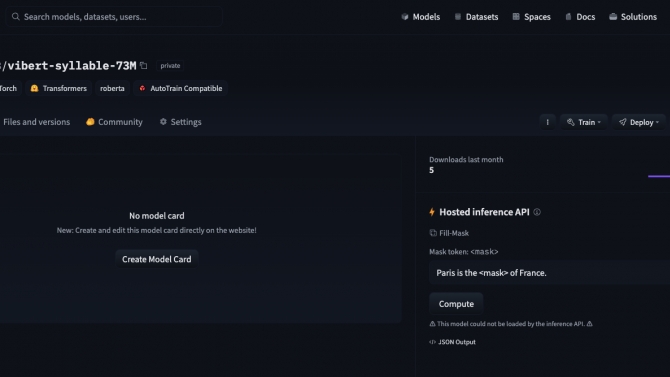The height and width of the screenshot is (377, 670).
Task: Click the Docs book icon
Action: tap(568, 17)
